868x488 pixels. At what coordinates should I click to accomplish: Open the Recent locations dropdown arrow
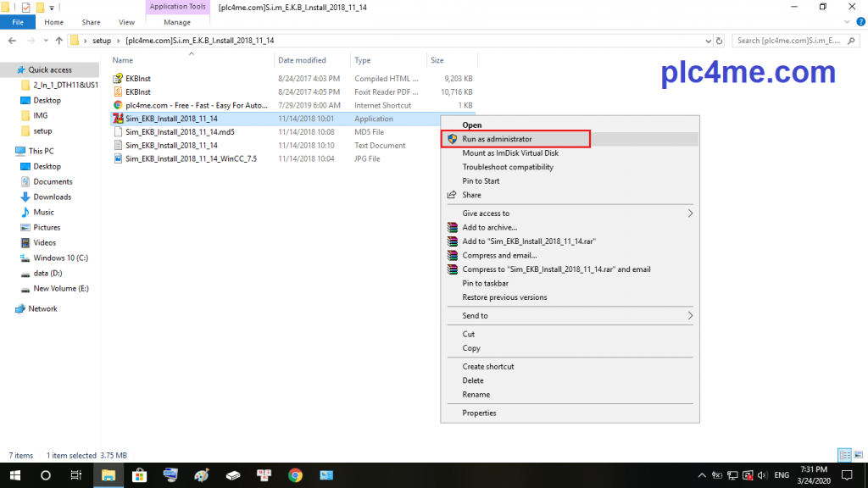[46, 41]
